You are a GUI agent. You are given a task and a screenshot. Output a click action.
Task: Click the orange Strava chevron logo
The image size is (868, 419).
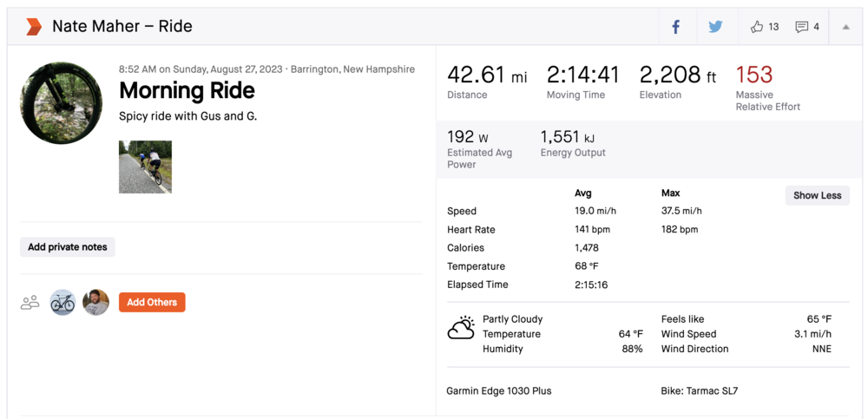coord(33,27)
